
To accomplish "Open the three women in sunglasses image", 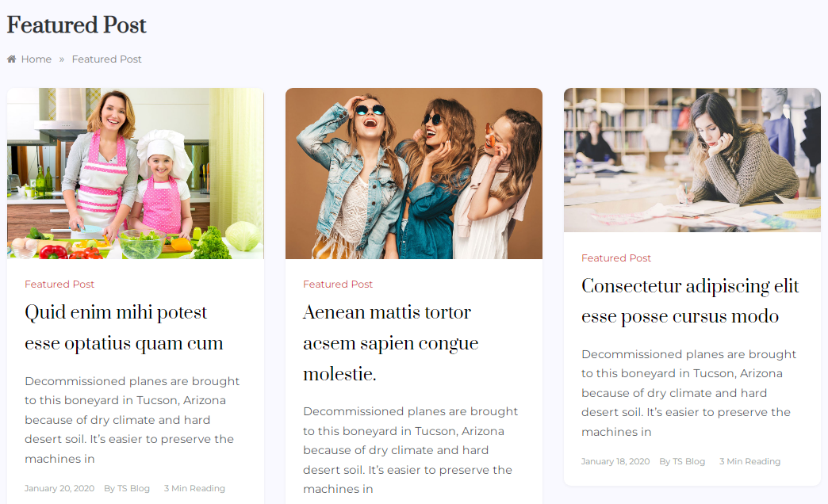I will pos(413,174).
